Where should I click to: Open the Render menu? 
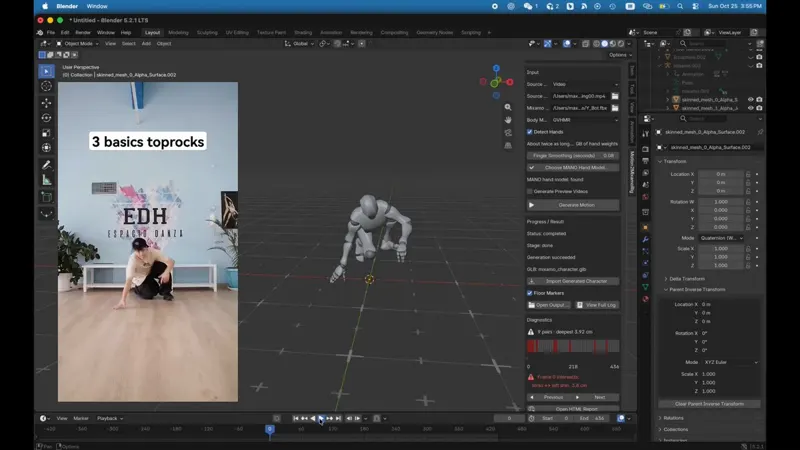(83, 33)
